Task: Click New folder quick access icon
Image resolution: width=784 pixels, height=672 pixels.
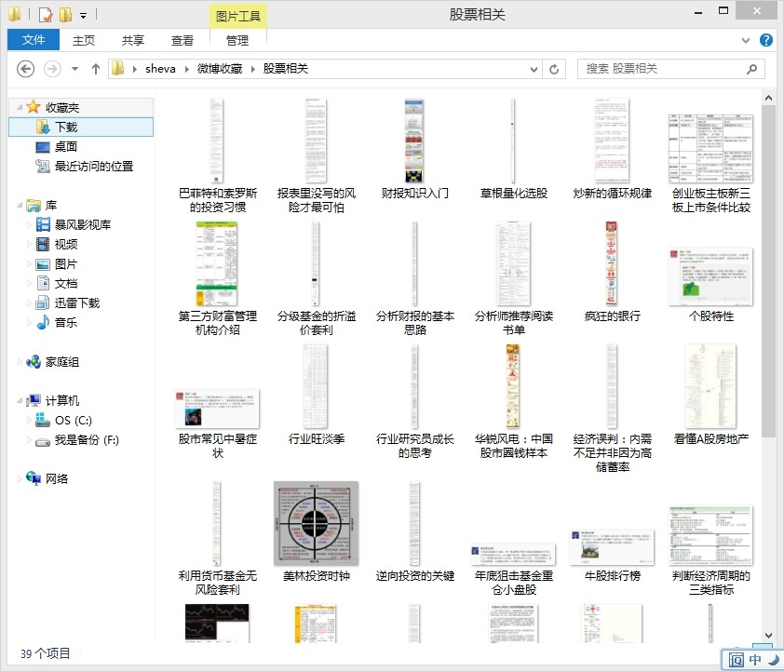Action: tap(65, 15)
